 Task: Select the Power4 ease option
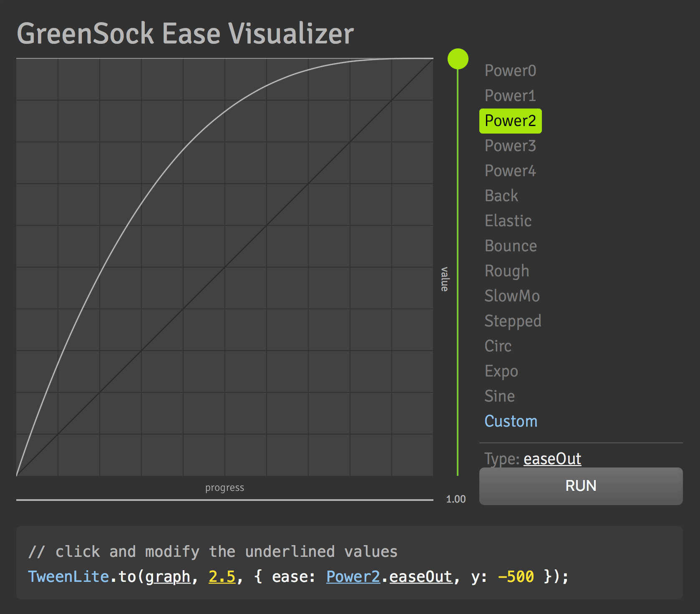pos(510,171)
